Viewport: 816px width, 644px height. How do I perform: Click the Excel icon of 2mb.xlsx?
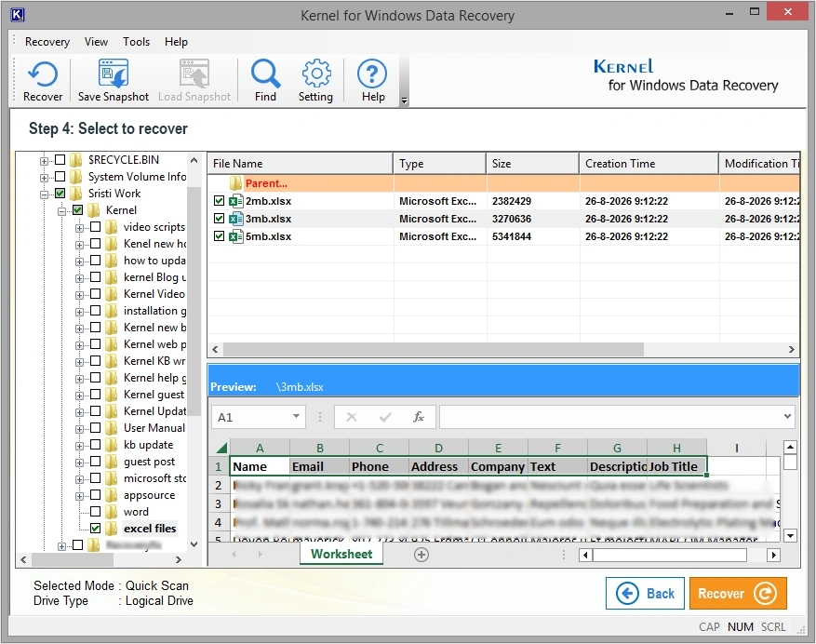[236, 201]
